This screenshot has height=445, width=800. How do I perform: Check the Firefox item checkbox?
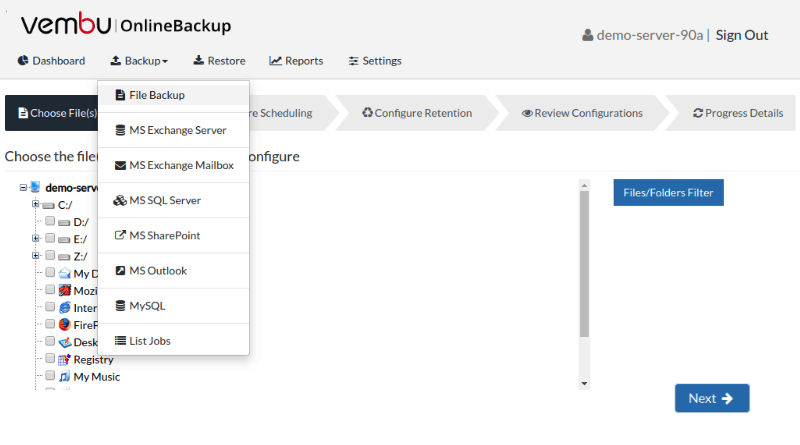click(x=50, y=324)
